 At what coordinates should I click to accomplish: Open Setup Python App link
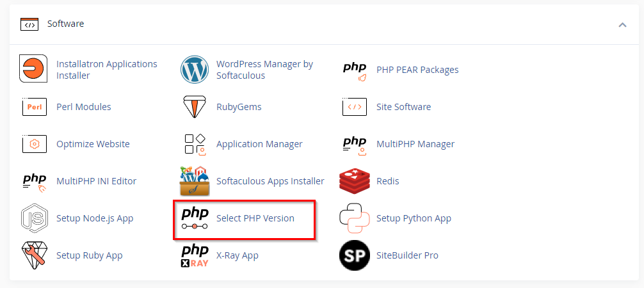coord(414,218)
